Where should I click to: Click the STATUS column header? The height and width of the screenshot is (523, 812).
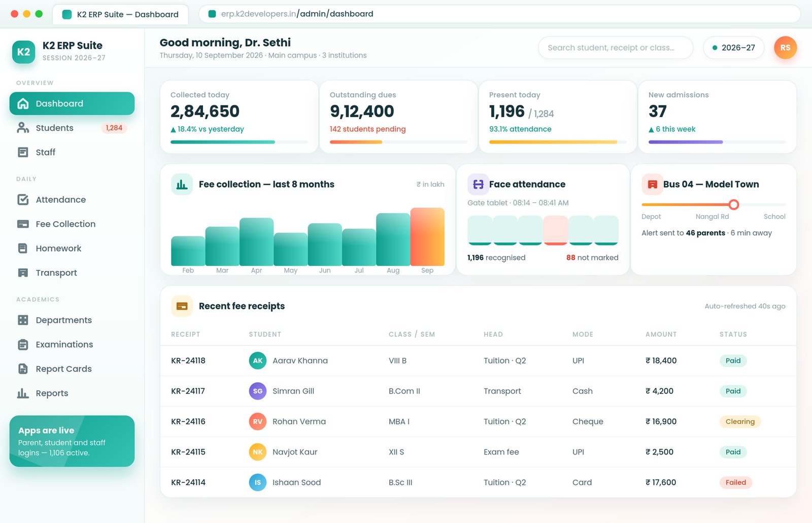tap(733, 334)
